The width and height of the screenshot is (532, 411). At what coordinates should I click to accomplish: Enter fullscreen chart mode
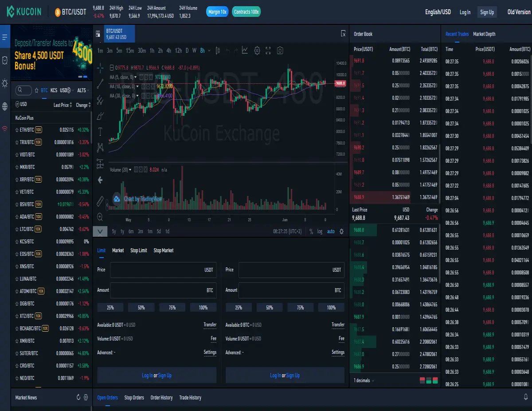[268, 51]
